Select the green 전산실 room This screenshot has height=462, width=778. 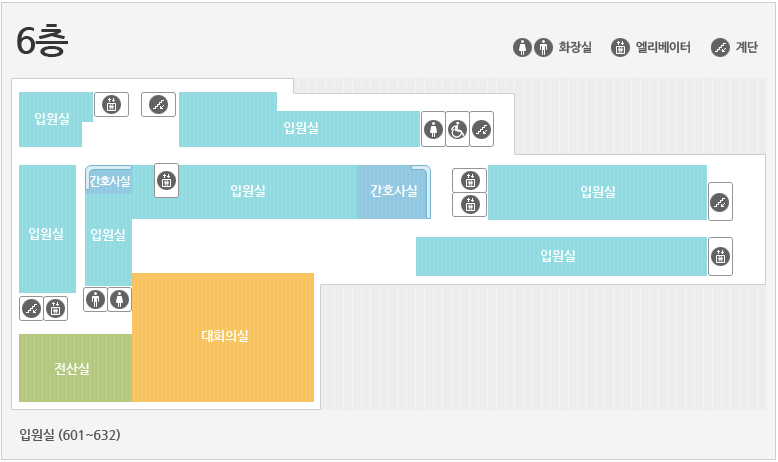pyautogui.click(x=75, y=368)
